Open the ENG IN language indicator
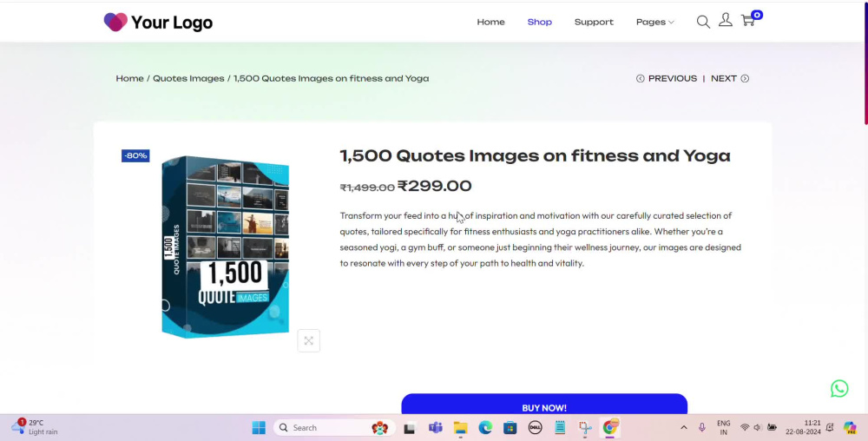The height and width of the screenshot is (441, 868). tap(724, 428)
